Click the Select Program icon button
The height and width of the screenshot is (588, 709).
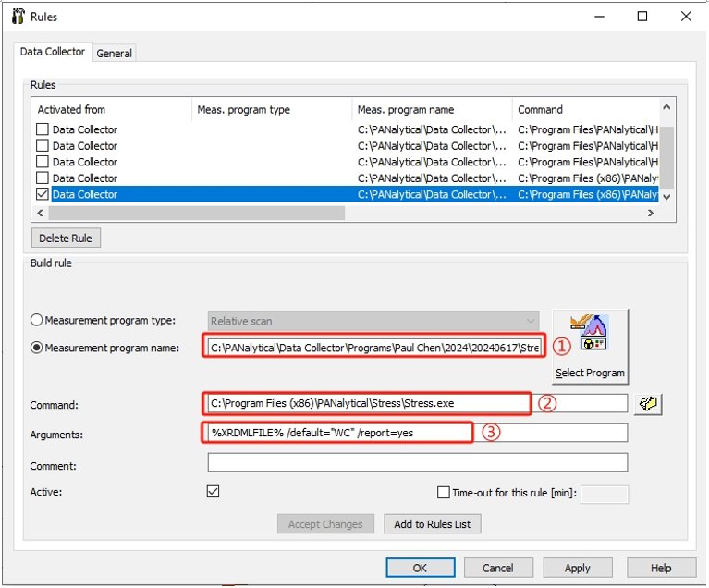590,347
